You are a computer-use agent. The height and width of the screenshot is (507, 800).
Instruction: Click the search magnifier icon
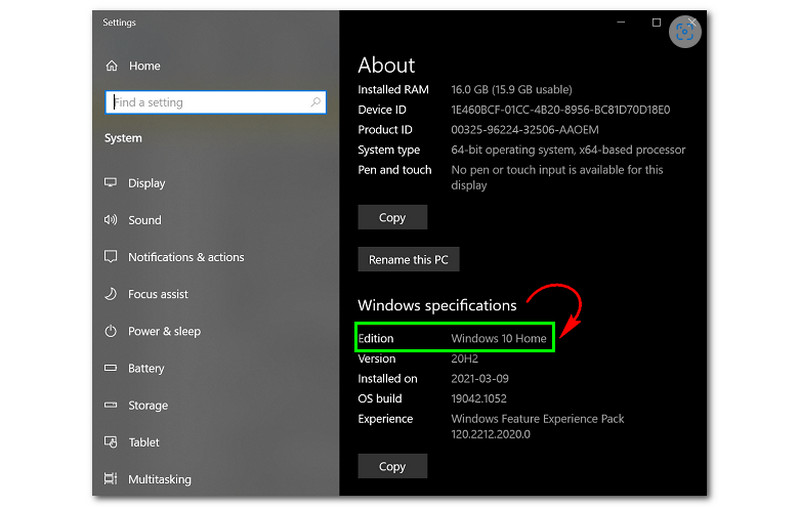point(315,102)
